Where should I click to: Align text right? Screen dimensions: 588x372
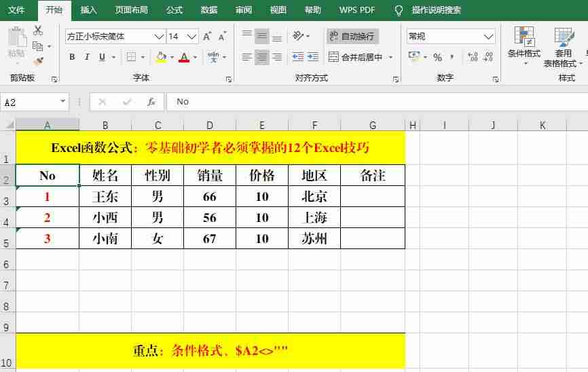coord(277,57)
